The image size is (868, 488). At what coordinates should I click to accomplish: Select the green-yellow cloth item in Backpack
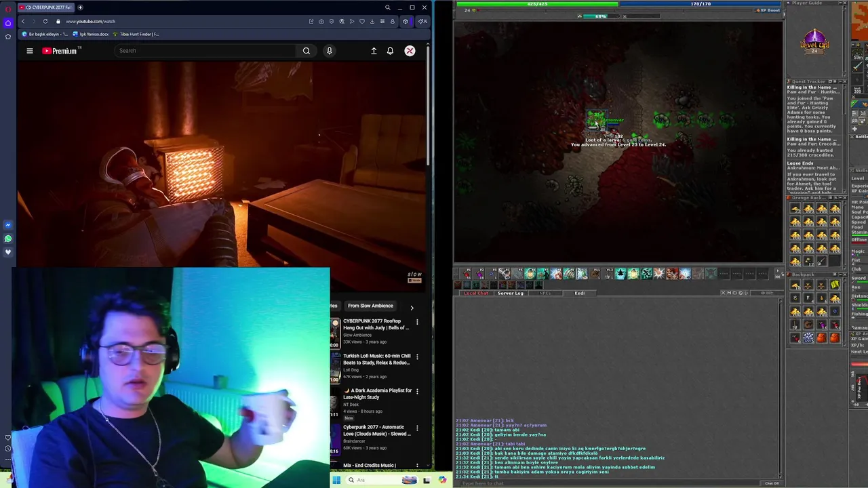tap(835, 284)
